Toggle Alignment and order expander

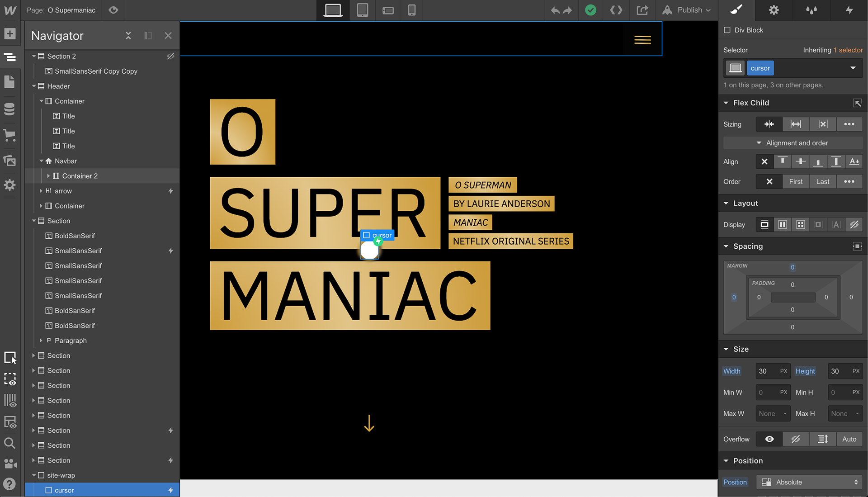click(x=793, y=143)
